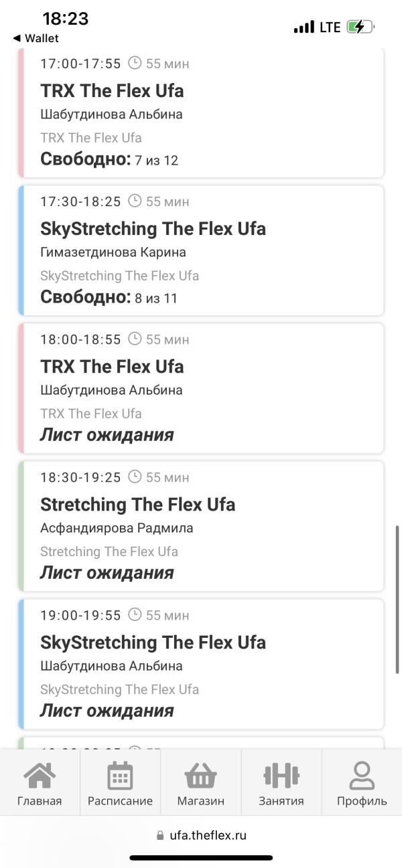Tap the ufa.theflex.ru address bar
402x868 pixels.
[x=201, y=835]
